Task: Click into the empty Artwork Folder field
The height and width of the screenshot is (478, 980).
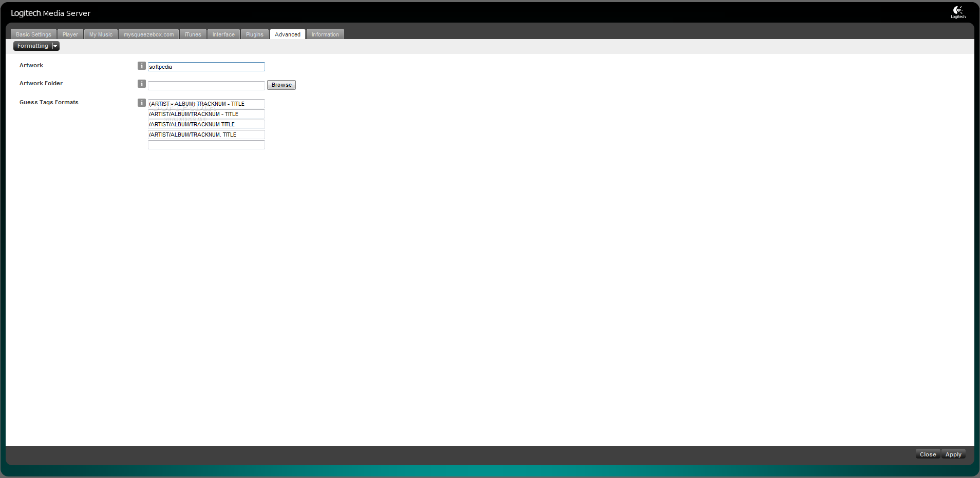Action: [206, 85]
